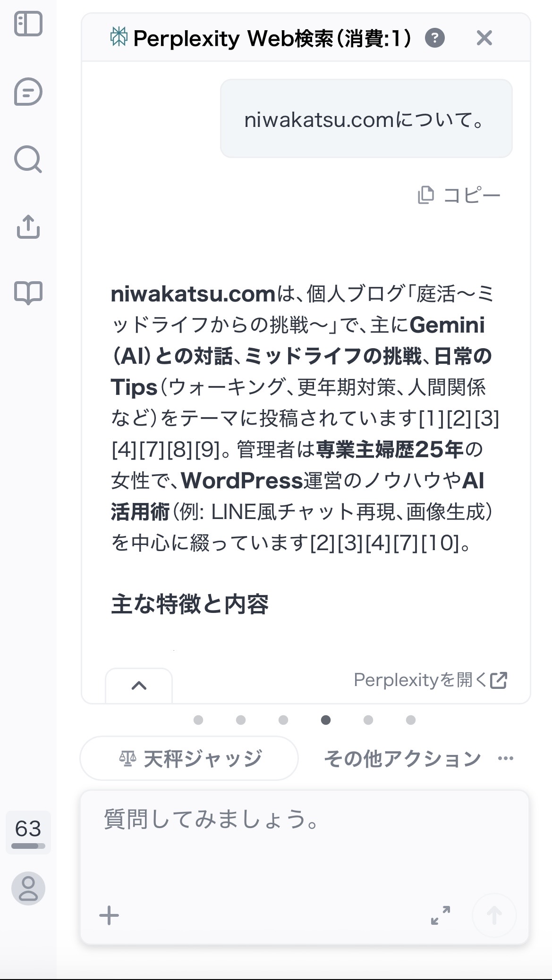This screenshot has height=980, width=552.
Task: Select the last pagination dot
Action: (x=411, y=720)
